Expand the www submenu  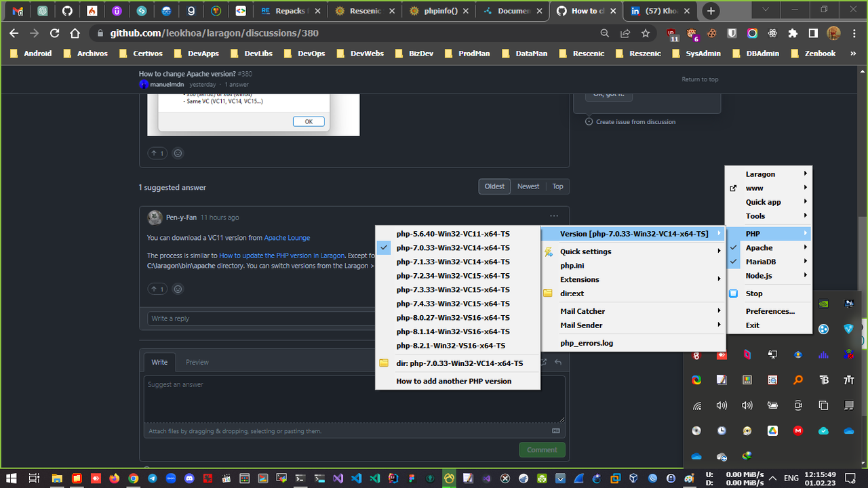(769, 188)
